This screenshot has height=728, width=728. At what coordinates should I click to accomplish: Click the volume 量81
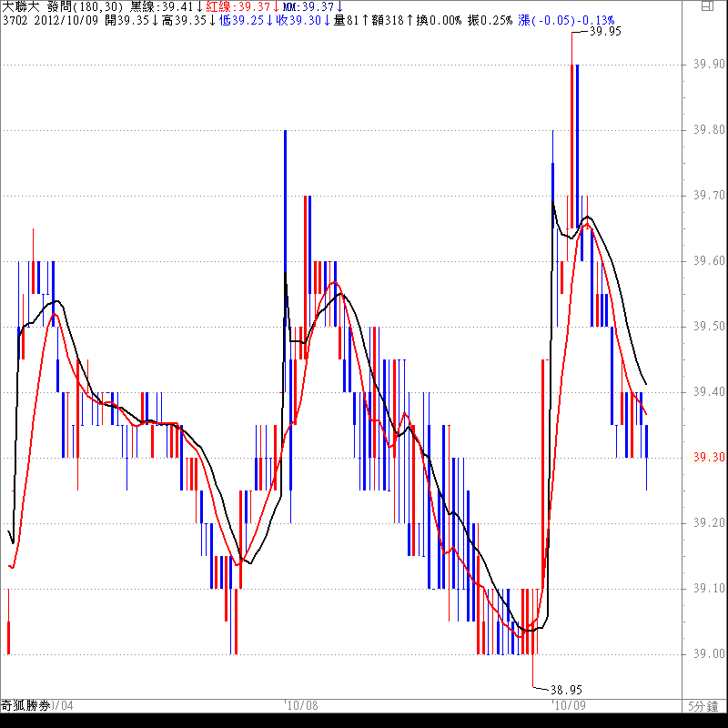[x=350, y=20]
